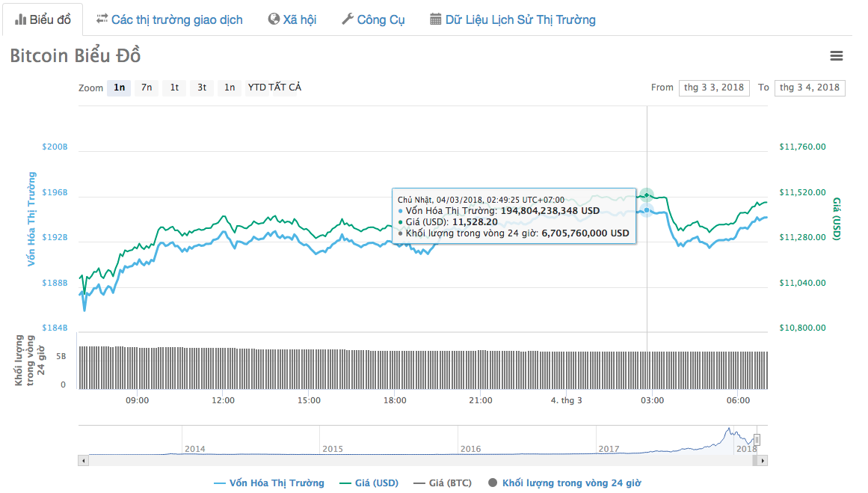Set zoom to YTD
This screenshot has height=493, width=868.
(x=257, y=88)
